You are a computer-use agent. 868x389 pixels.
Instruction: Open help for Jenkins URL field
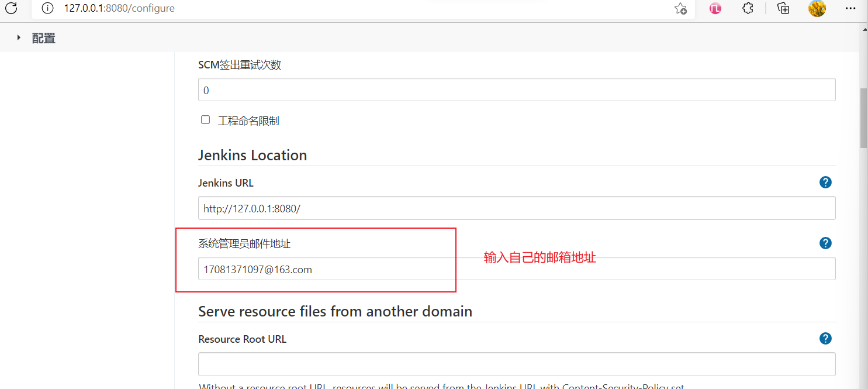(x=825, y=183)
